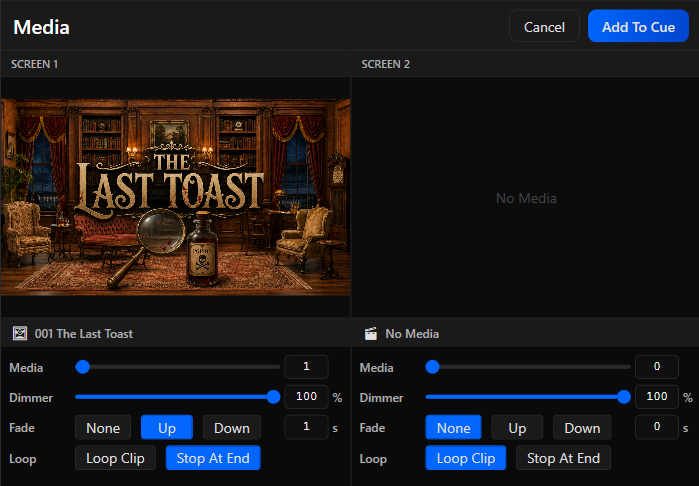Image resolution: width=699 pixels, height=486 pixels.
Task: Select Up fade for Screen 2
Action: (x=517, y=428)
